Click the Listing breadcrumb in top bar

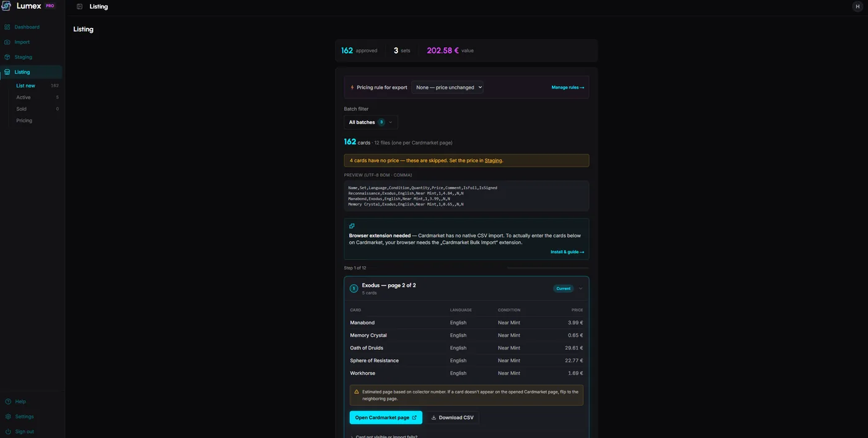tap(99, 7)
